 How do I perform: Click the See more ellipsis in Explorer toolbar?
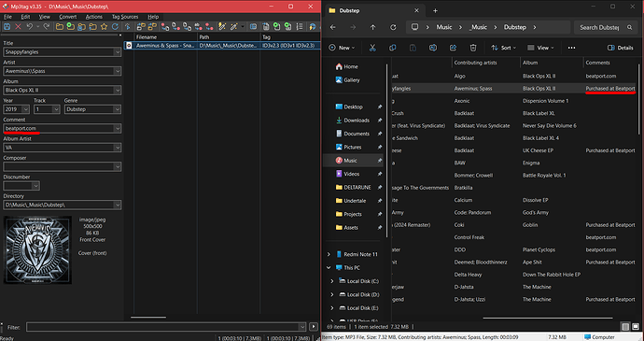point(572,48)
